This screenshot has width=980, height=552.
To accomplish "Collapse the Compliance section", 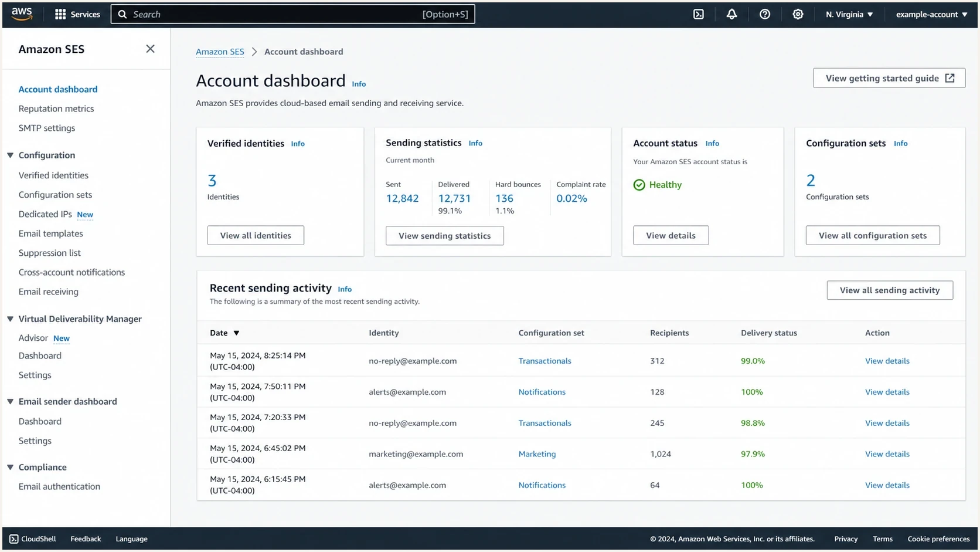I will pyautogui.click(x=10, y=468).
